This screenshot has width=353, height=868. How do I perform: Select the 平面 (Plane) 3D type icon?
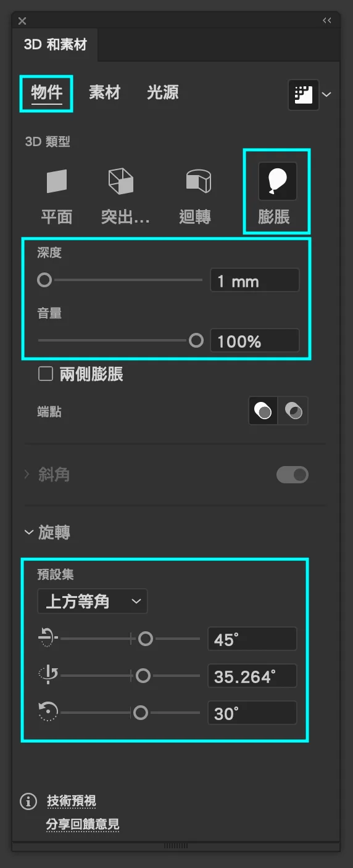pos(57,182)
